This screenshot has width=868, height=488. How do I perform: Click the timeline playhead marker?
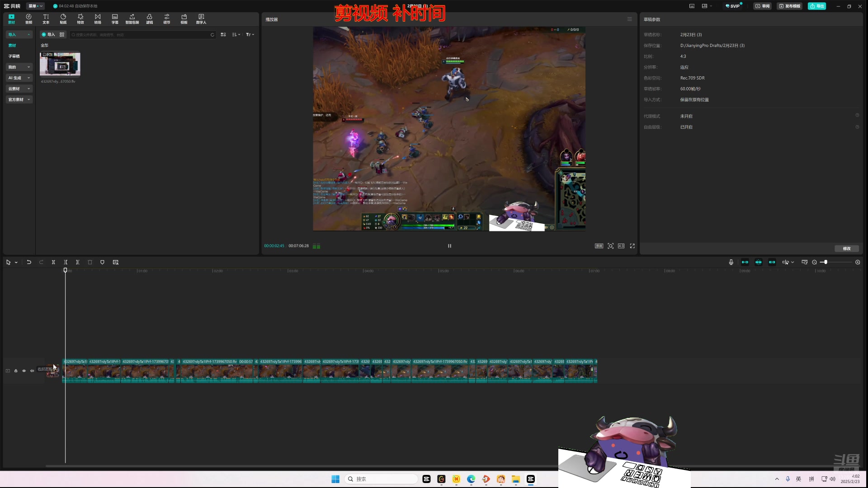[65, 270]
